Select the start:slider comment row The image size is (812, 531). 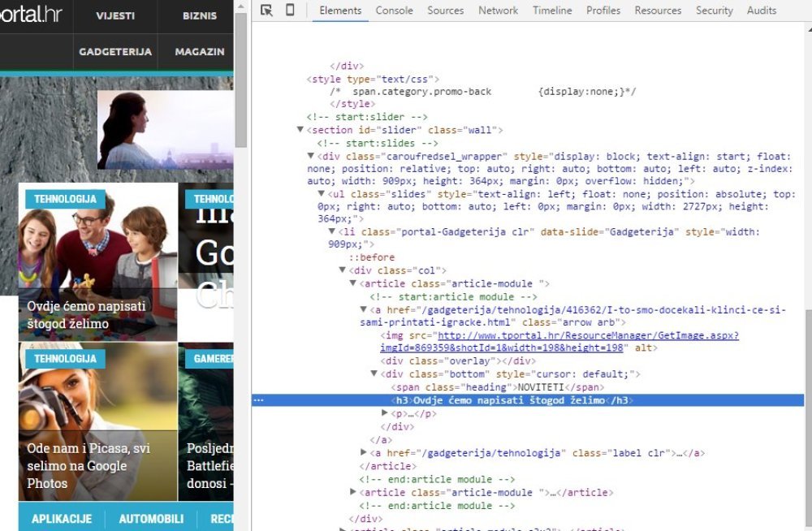(367, 117)
